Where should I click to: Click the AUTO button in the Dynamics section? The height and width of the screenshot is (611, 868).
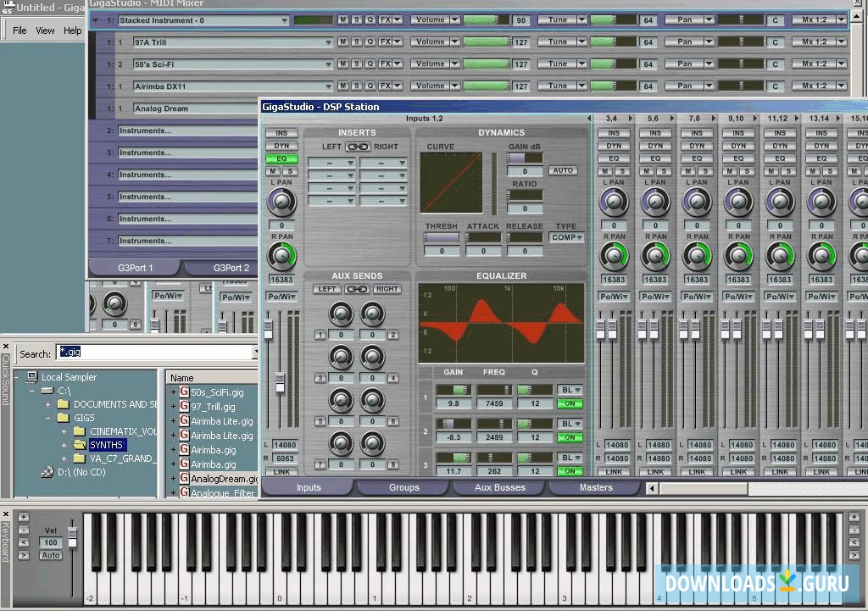[x=563, y=169]
